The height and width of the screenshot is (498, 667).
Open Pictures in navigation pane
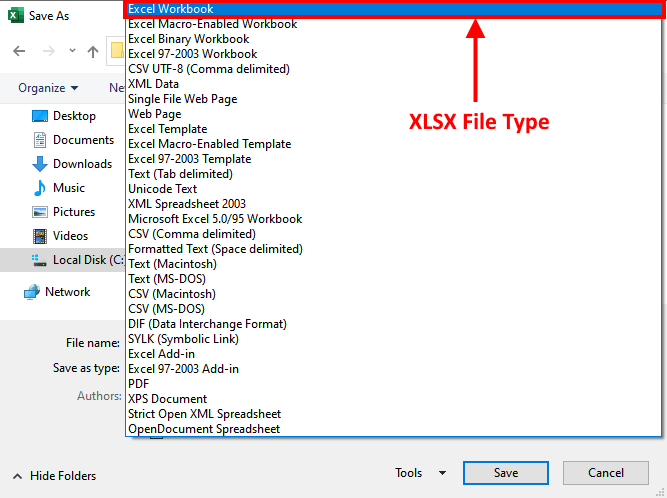[x=74, y=212]
